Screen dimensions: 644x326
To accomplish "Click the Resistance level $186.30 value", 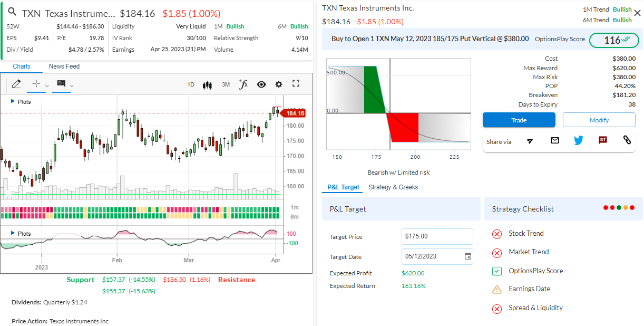I will click(x=174, y=280).
